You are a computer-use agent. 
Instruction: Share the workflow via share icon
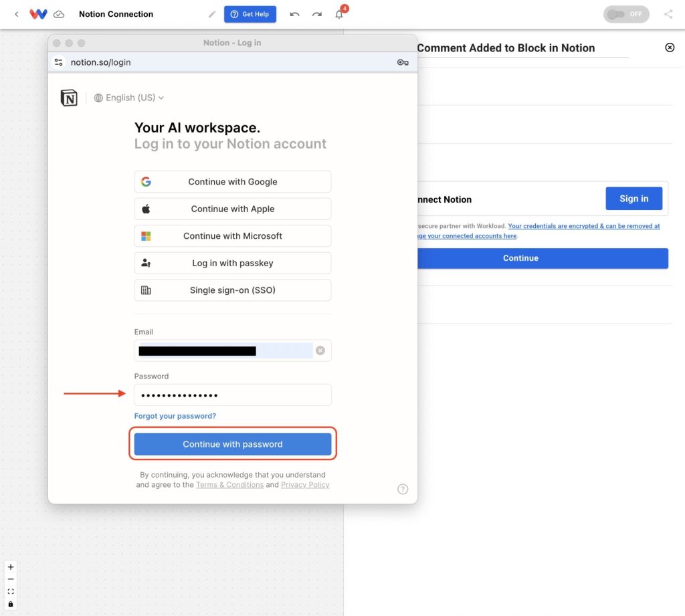[668, 14]
